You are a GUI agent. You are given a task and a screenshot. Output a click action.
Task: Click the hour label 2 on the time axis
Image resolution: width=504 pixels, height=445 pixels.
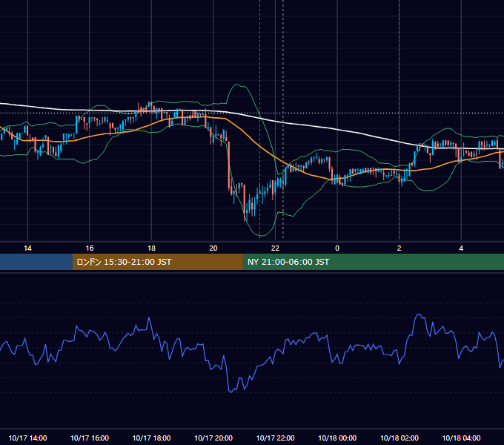(399, 248)
